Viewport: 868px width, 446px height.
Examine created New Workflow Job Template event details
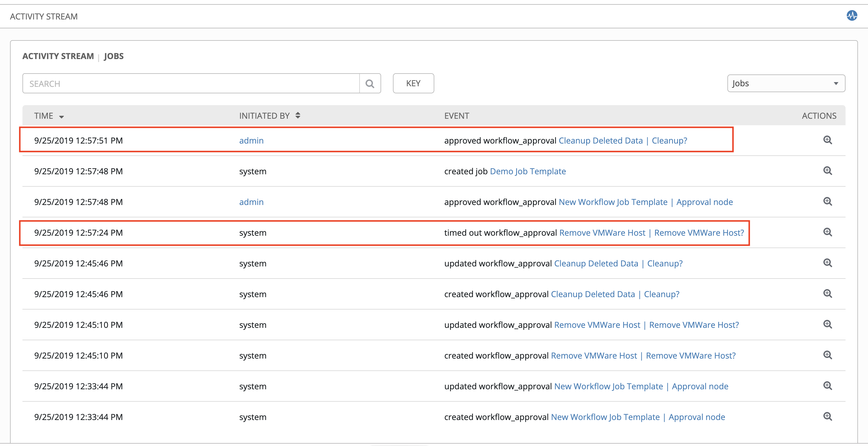click(x=828, y=416)
